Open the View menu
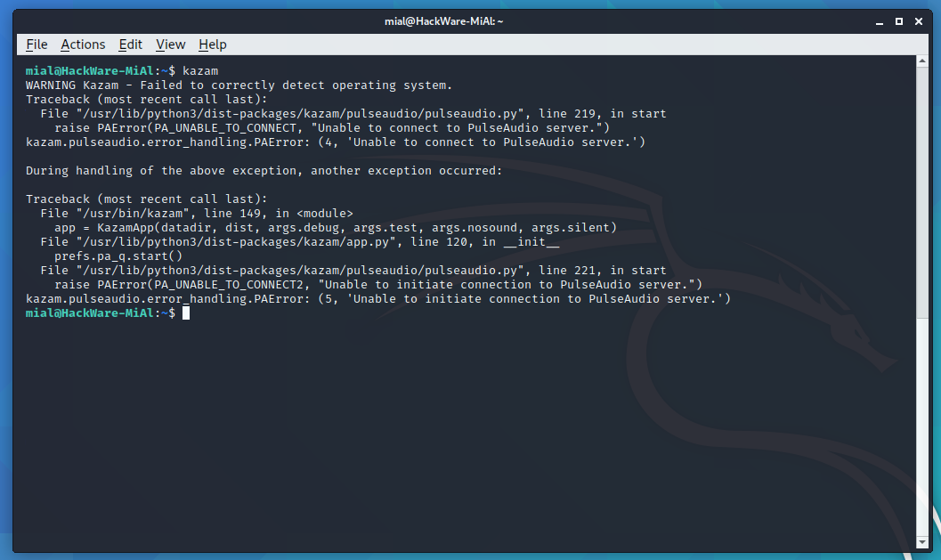The image size is (941, 560). [170, 45]
